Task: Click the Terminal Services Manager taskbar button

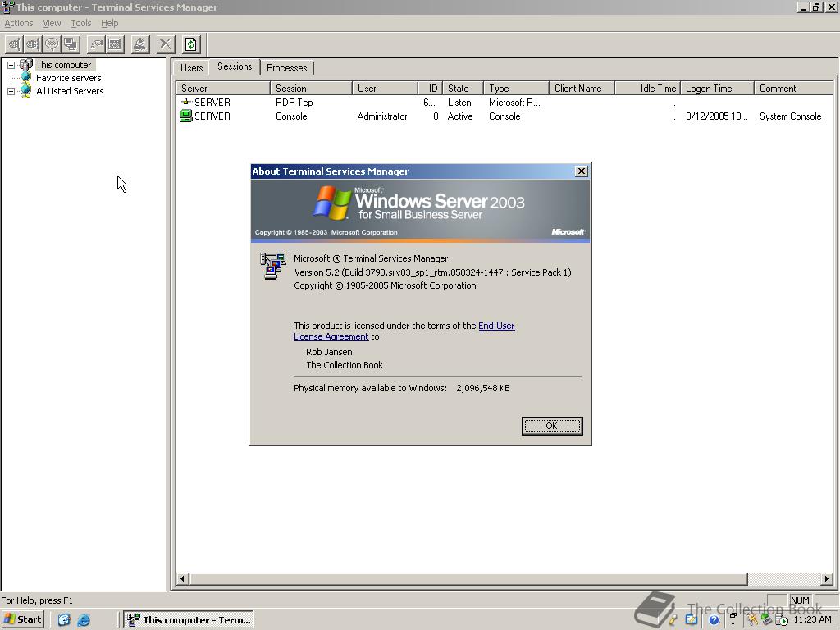Action: point(189,620)
